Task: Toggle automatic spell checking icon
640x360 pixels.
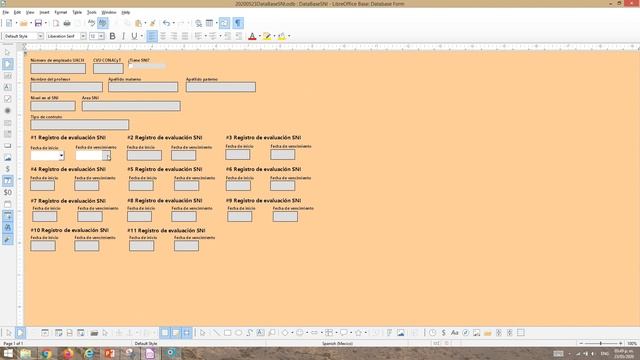Action: 102,23
